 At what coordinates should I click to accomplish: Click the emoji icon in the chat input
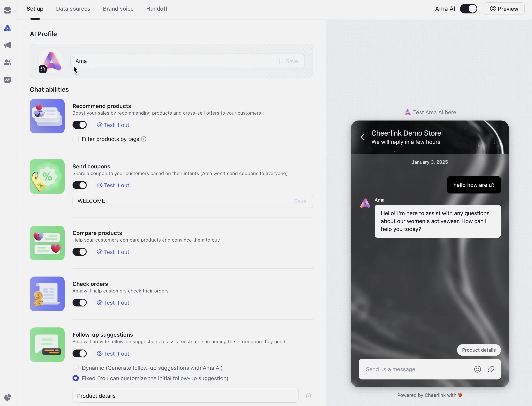point(477,369)
